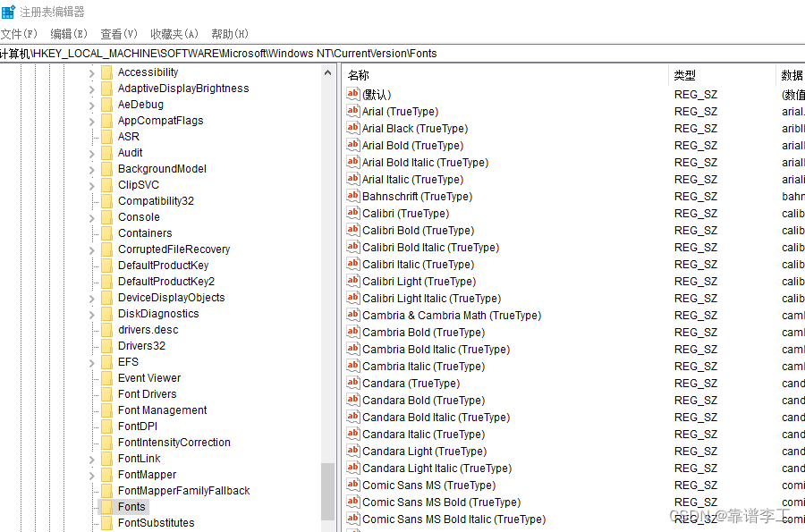This screenshot has width=805, height=532.
Task: Select the Font Drivers key
Action: click(148, 394)
